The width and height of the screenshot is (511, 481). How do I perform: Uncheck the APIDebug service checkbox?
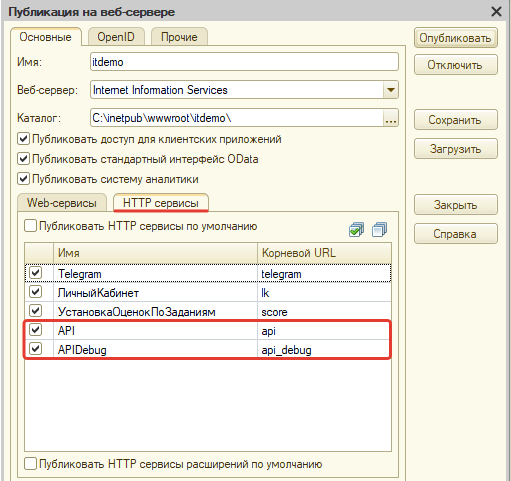click(35, 349)
